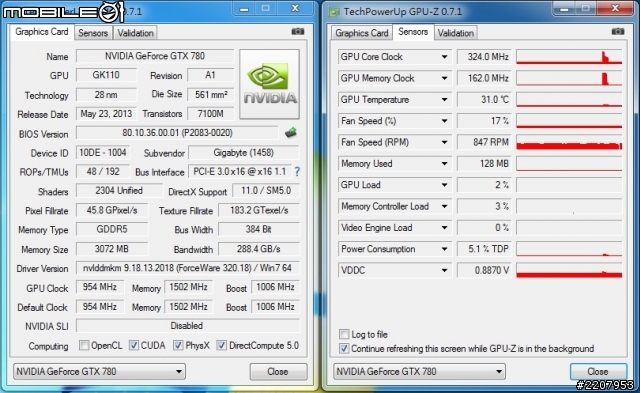640x393 pixels.
Task: Click the 0.8870 V VDDC value
Action: pyautogui.click(x=484, y=270)
